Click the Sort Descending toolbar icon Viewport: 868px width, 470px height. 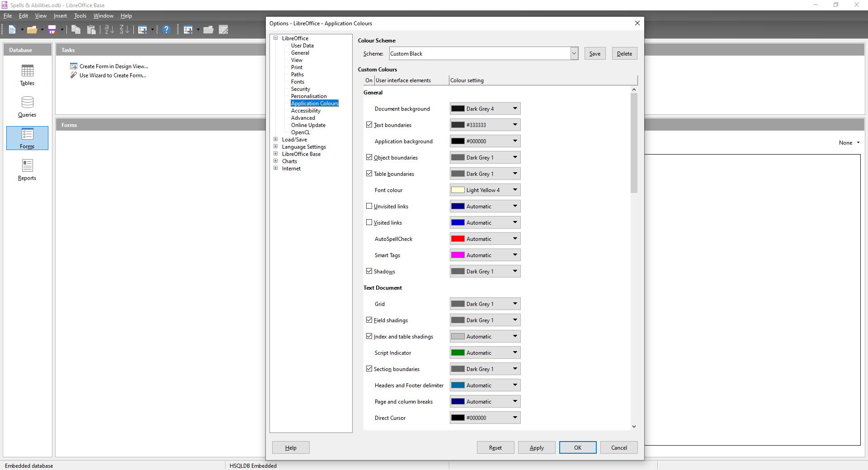(124, 30)
